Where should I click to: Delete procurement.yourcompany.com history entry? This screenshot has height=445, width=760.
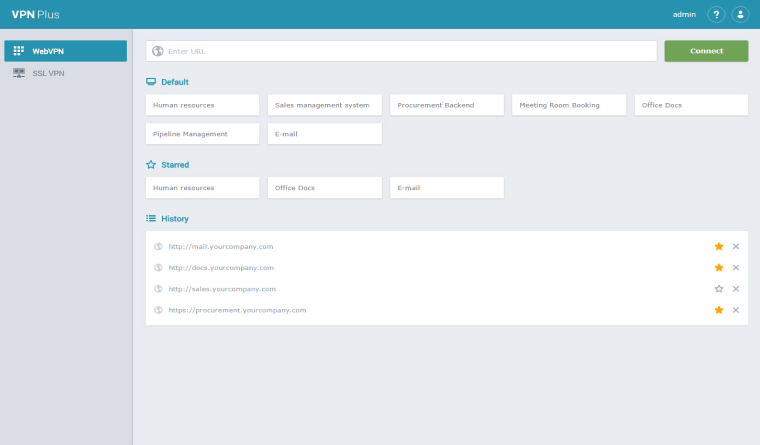(x=736, y=310)
